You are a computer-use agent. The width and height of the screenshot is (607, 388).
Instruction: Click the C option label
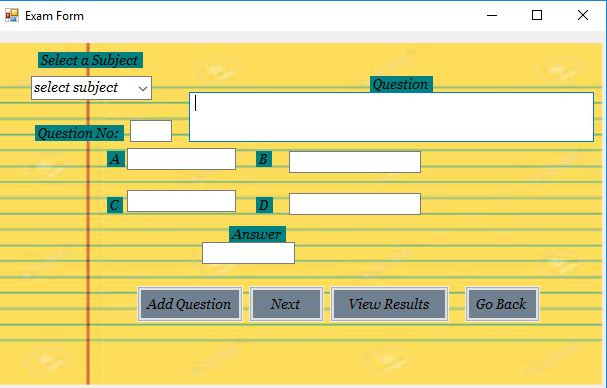pos(115,205)
